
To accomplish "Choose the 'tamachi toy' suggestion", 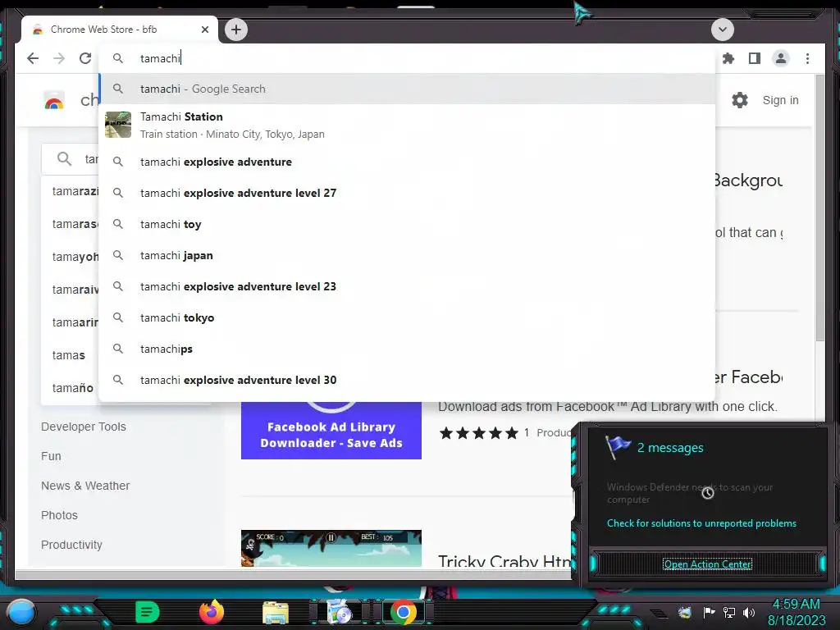I will [407, 224].
